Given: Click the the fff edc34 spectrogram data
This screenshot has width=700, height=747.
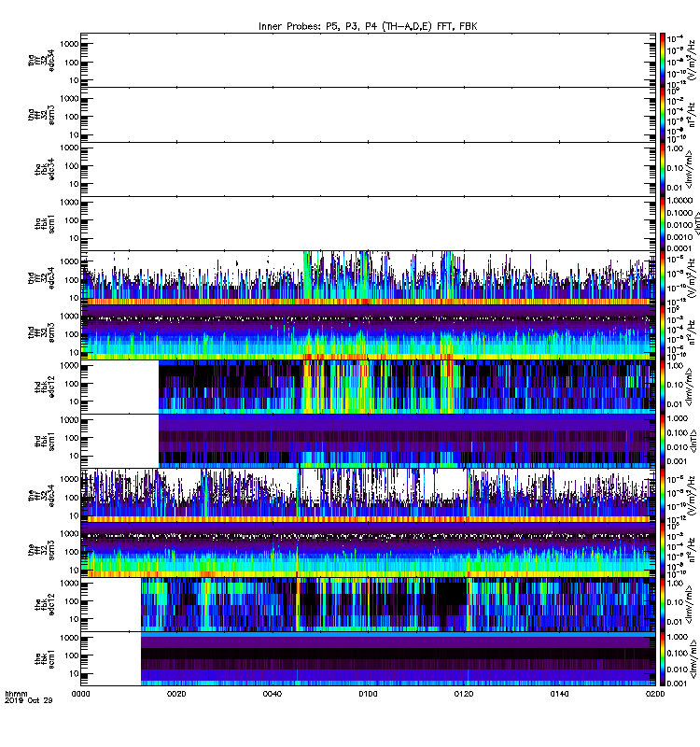Looking at the screenshot, I should coord(368,496).
